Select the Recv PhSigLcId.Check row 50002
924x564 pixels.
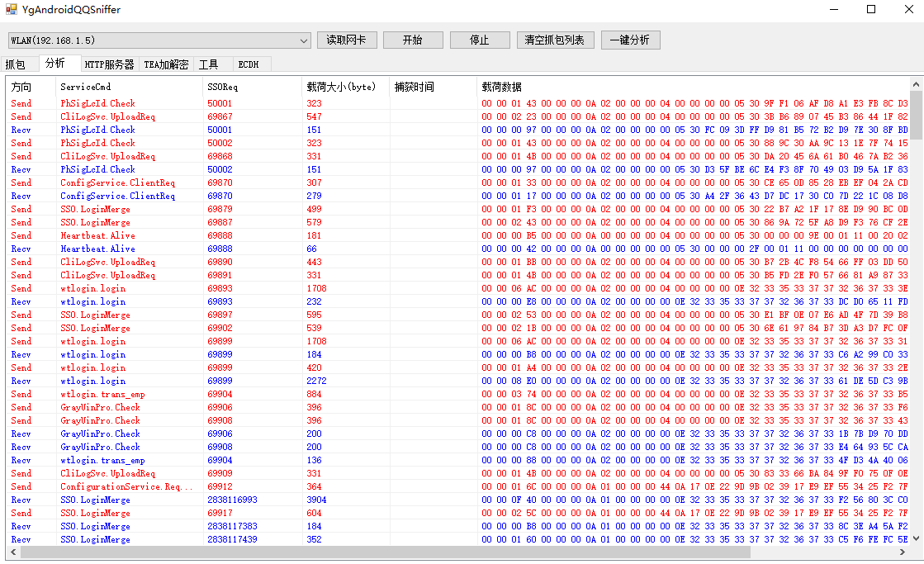click(458, 169)
